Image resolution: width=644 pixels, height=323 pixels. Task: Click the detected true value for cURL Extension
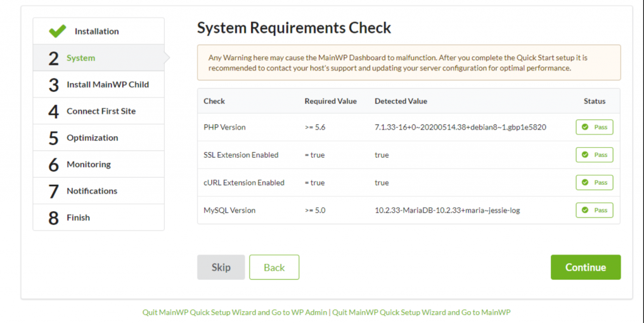click(382, 183)
